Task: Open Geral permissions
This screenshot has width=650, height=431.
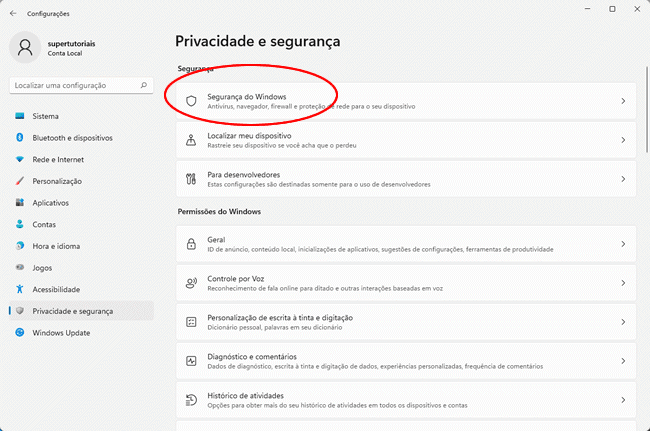Action: [406, 244]
